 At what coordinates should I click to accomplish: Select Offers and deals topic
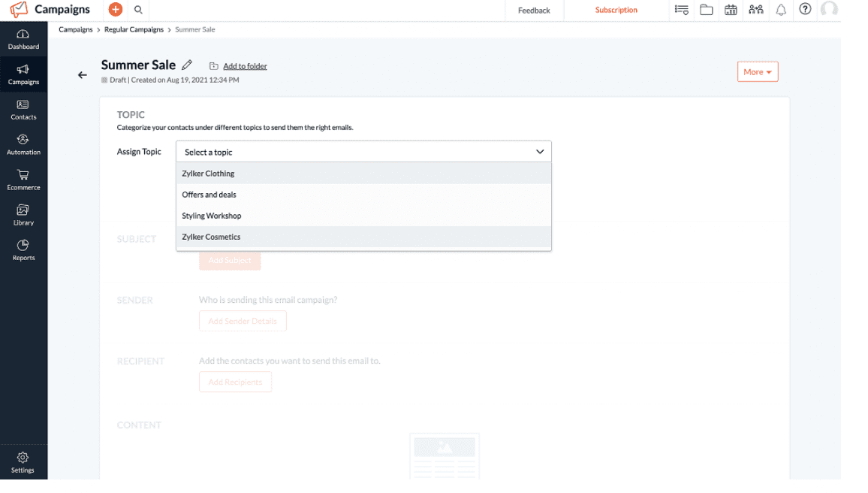coord(209,195)
